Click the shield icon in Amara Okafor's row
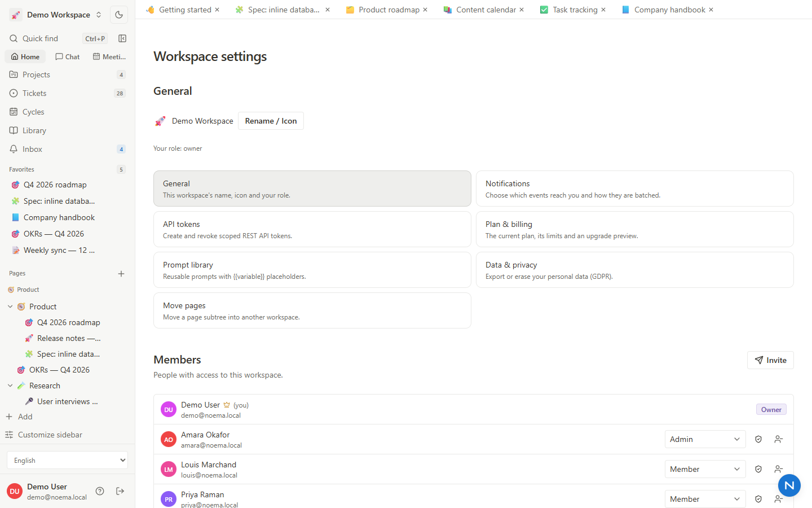Viewport: 812px width, 508px height. click(758, 439)
